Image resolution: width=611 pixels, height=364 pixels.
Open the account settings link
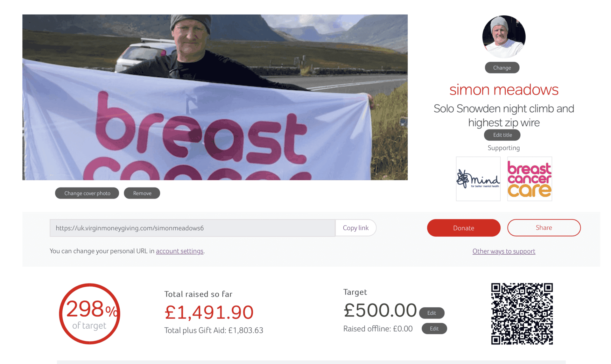[179, 251]
